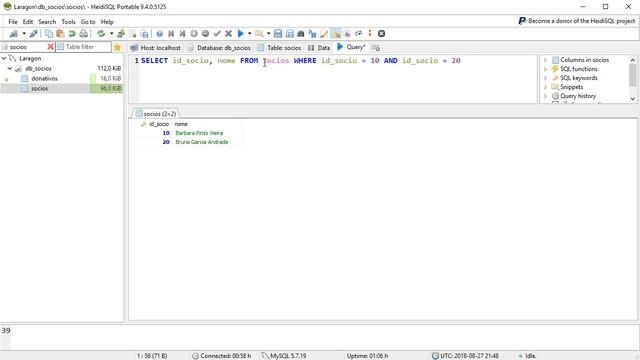
Task: Switch to the Database: db_socios tab
Action: click(219, 48)
